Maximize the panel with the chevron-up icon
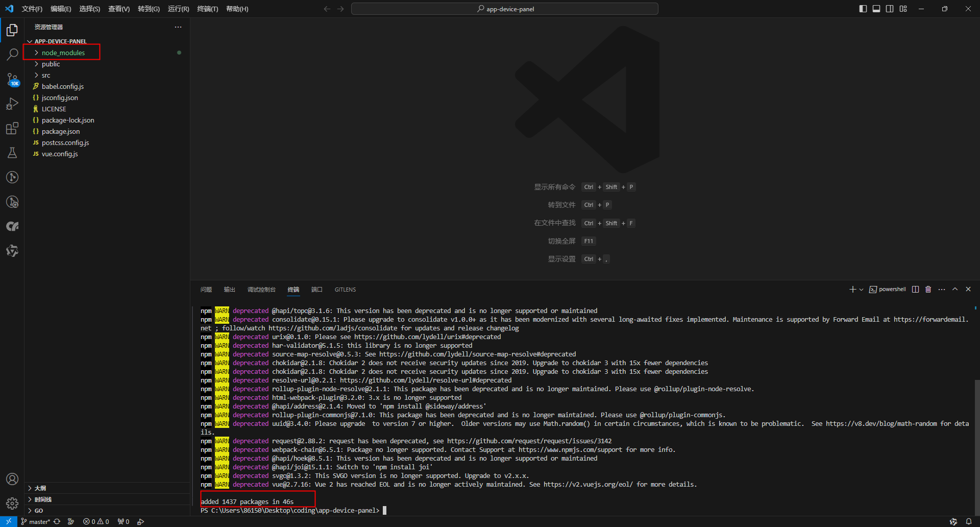Viewport: 980px width, 527px height. point(955,290)
